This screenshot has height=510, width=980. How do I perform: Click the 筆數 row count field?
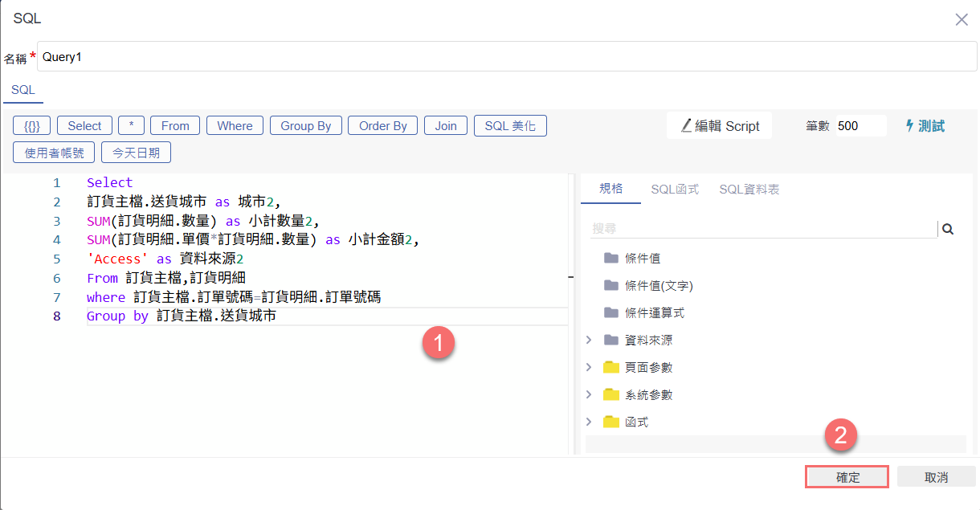(x=860, y=126)
